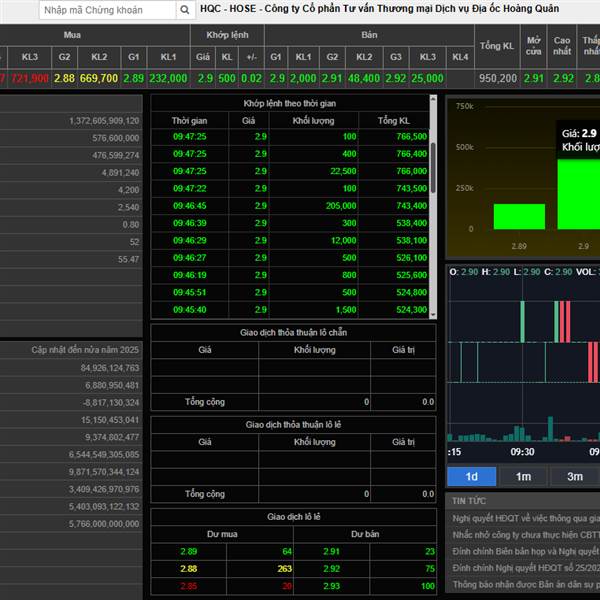The width and height of the screenshot is (600, 600).
Task: Click the Thời gian column header
Action: (189, 121)
